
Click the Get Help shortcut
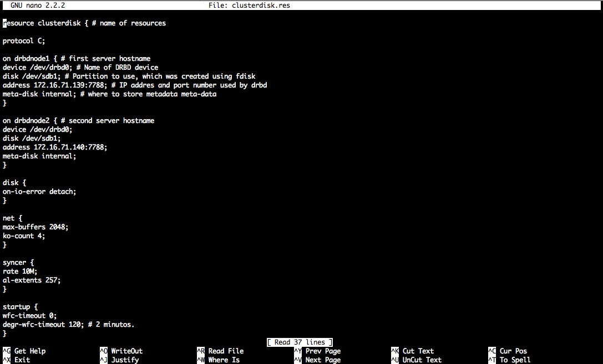click(24, 351)
